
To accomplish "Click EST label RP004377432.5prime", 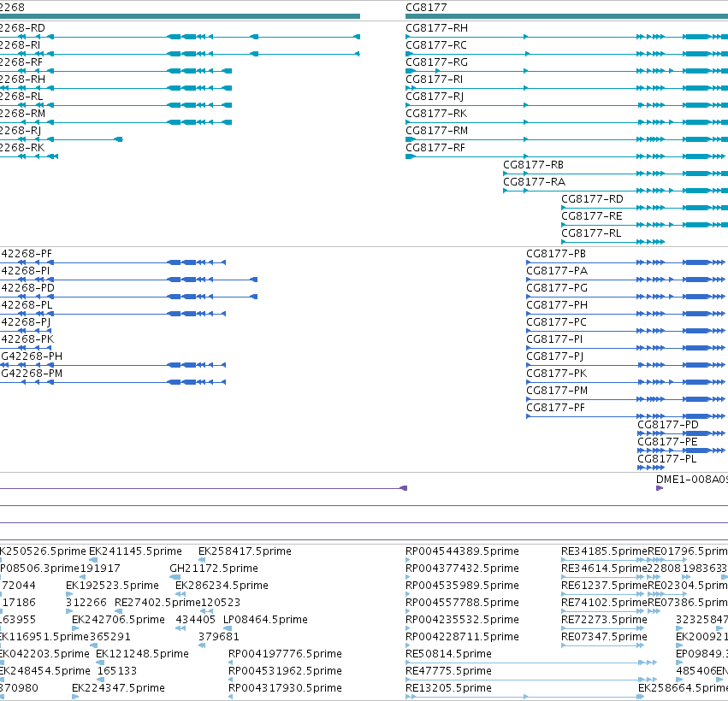I will 462,568.
